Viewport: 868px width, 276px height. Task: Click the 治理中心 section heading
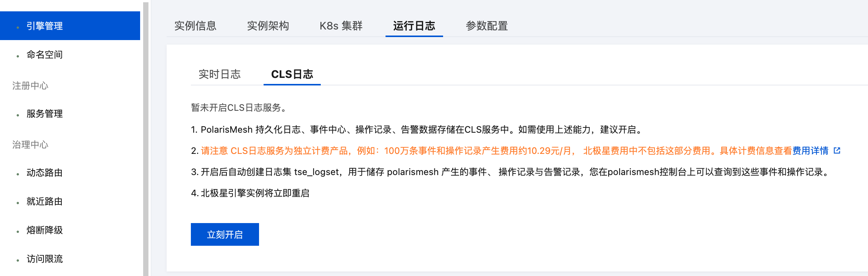click(30, 145)
